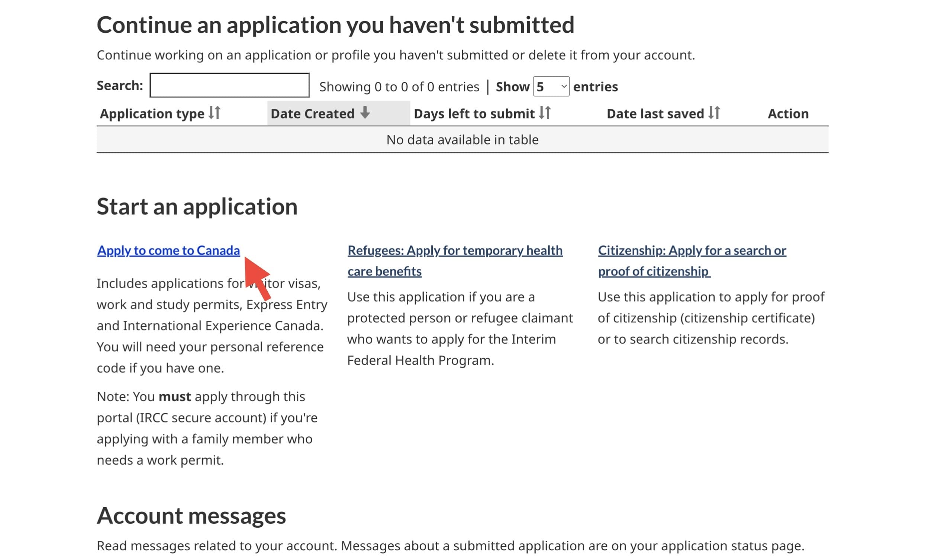This screenshot has height=560, width=925.
Task: Click the Days left to submit header label
Action: pyautogui.click(x=474, y=114)
